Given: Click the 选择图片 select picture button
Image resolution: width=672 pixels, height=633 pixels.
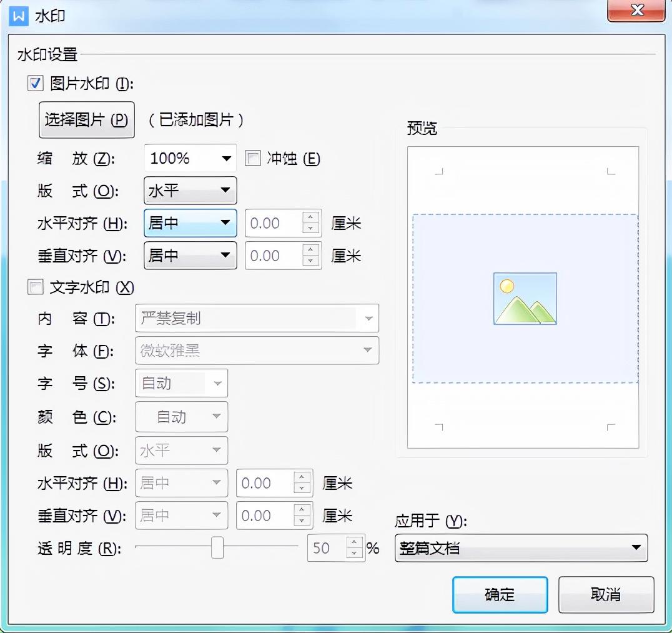Looking at the screenshot, I should 86,119.
